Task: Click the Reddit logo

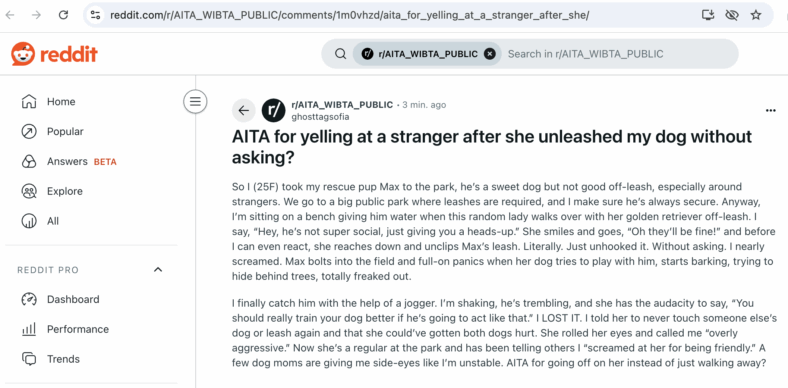Action: click(x=54, y=54)
